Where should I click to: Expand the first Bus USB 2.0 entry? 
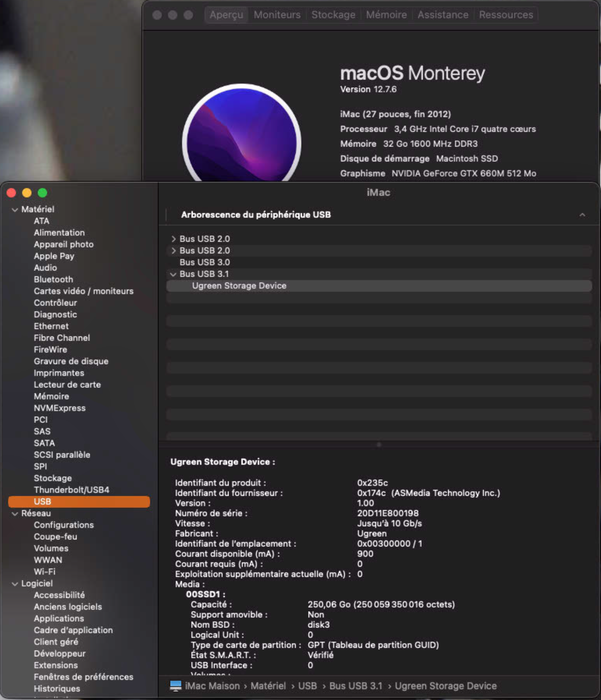(x=173, y=239)
